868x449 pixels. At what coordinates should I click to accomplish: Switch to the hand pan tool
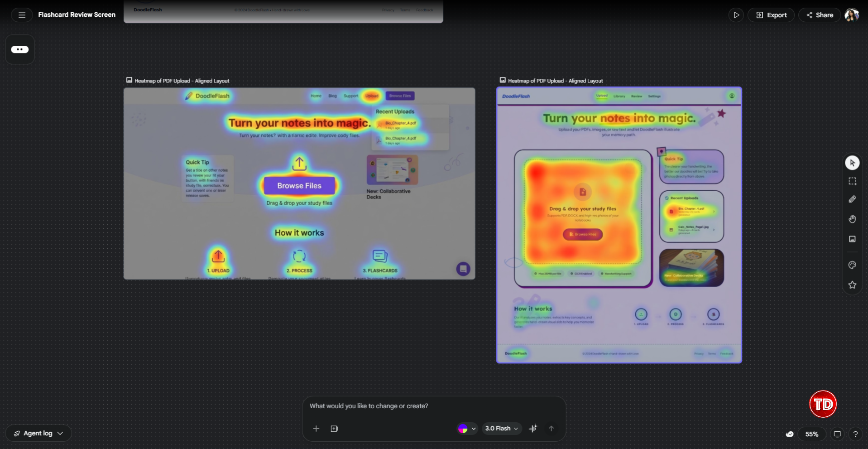853,219
